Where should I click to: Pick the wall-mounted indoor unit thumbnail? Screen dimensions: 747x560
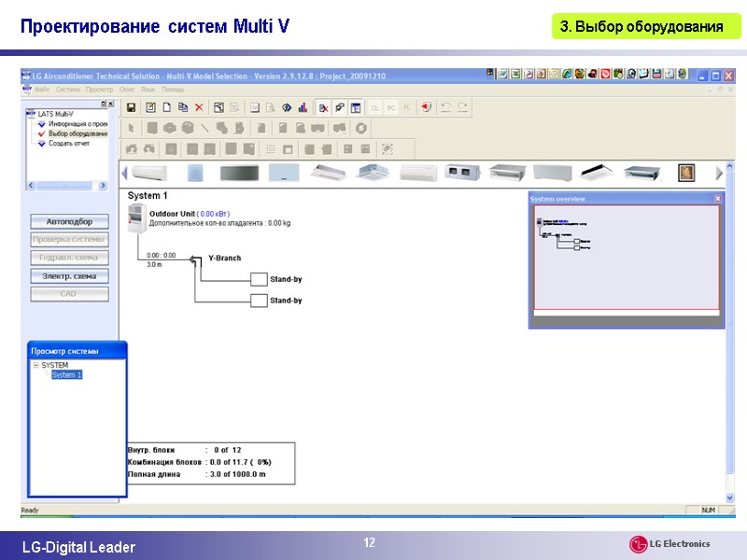[149, 173]
